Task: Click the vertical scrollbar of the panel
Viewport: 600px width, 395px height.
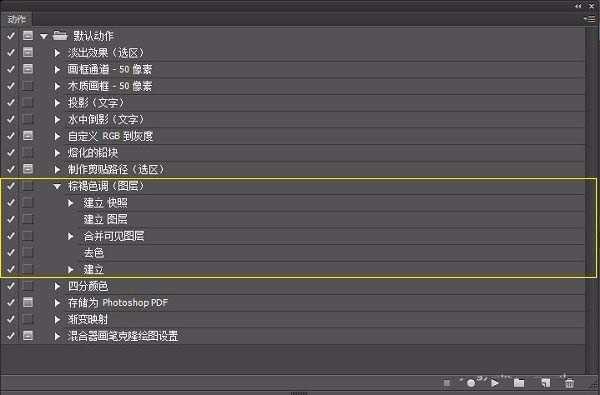Action: coord(591,199)
